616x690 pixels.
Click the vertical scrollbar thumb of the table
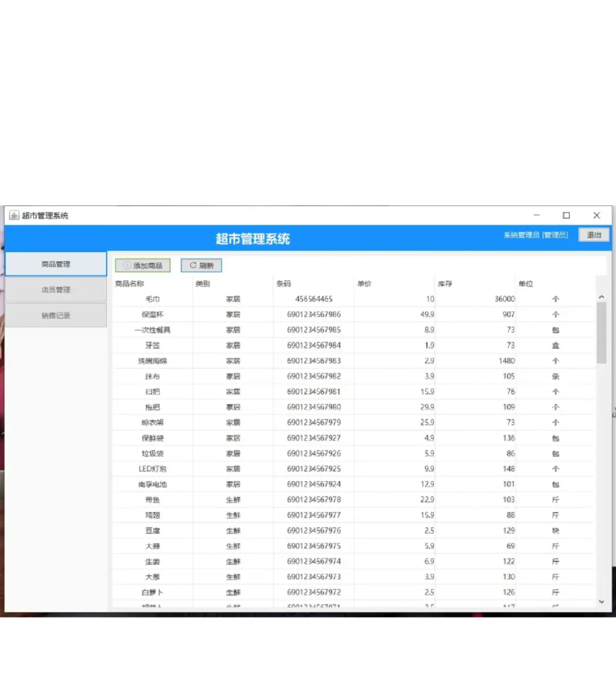click(x=601, y=333)
